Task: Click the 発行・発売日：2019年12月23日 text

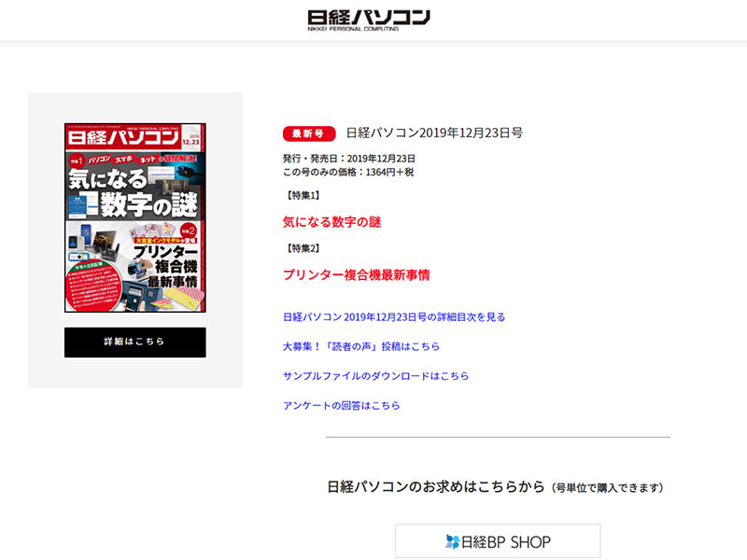Action: coord(348,159)
